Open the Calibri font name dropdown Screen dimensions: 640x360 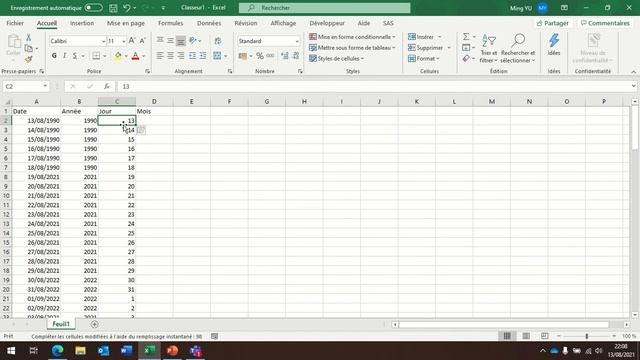(103, 41)
